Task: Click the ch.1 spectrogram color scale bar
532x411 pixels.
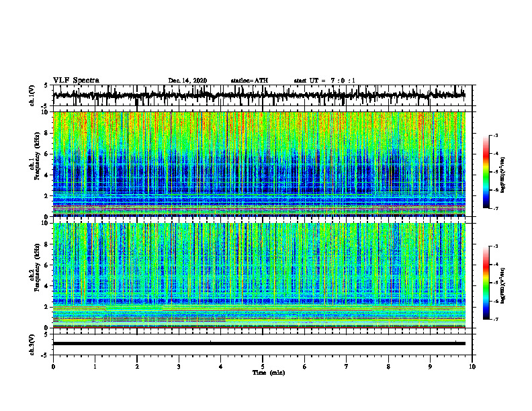Action: click(486, 172)
